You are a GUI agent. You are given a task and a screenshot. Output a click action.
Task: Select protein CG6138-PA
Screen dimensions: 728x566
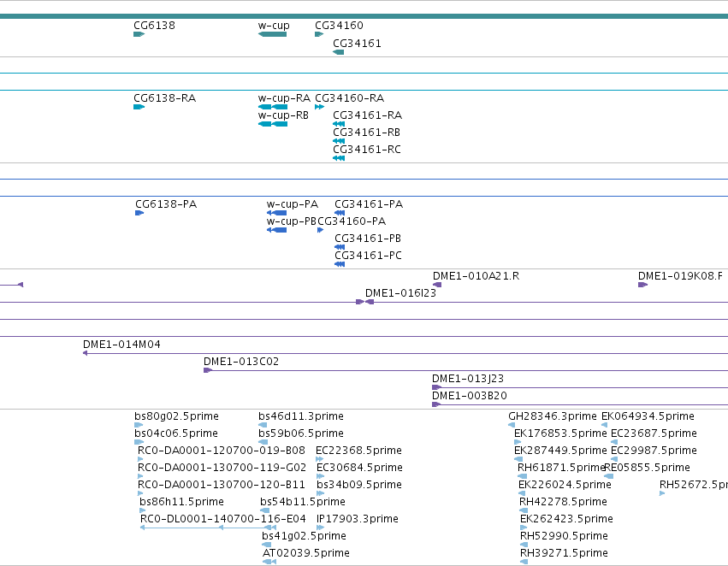[166, 204]
